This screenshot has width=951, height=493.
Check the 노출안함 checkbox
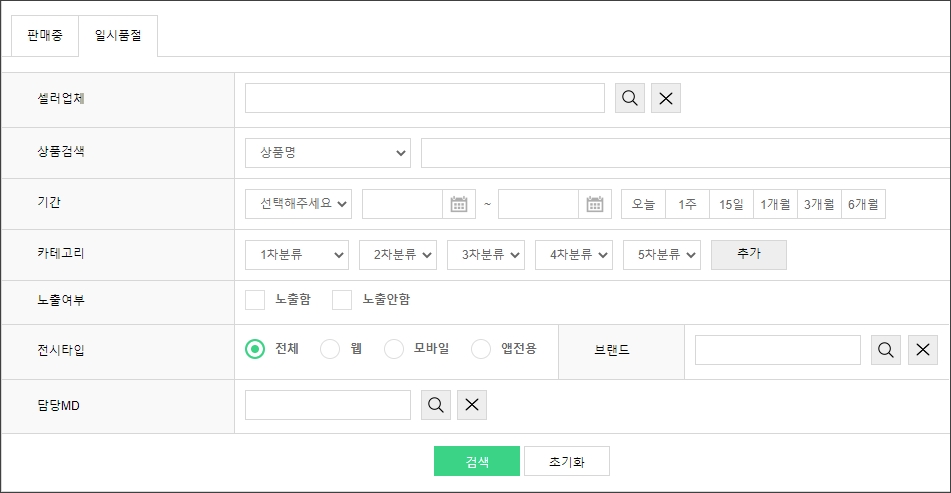coord(342,300)
